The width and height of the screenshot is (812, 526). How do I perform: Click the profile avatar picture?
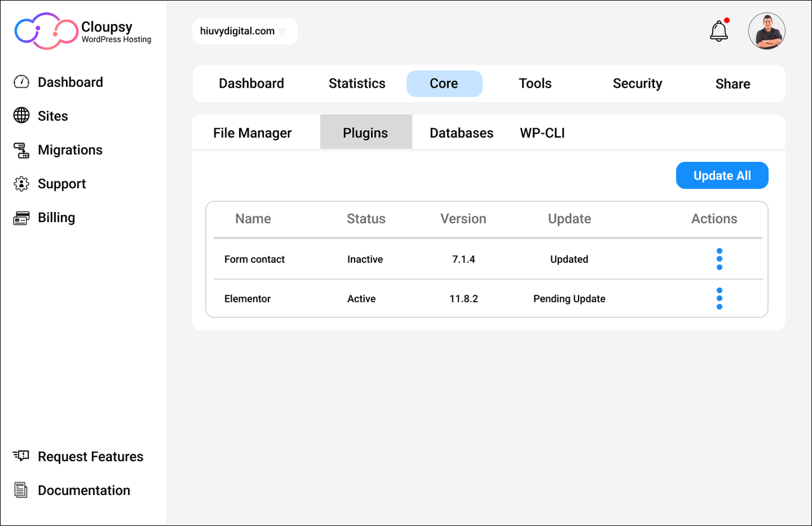(767, 30)
